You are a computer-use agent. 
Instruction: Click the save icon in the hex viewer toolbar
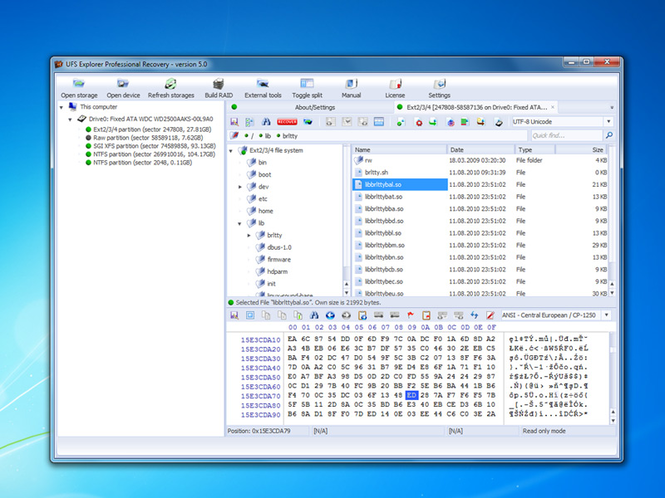234,315
